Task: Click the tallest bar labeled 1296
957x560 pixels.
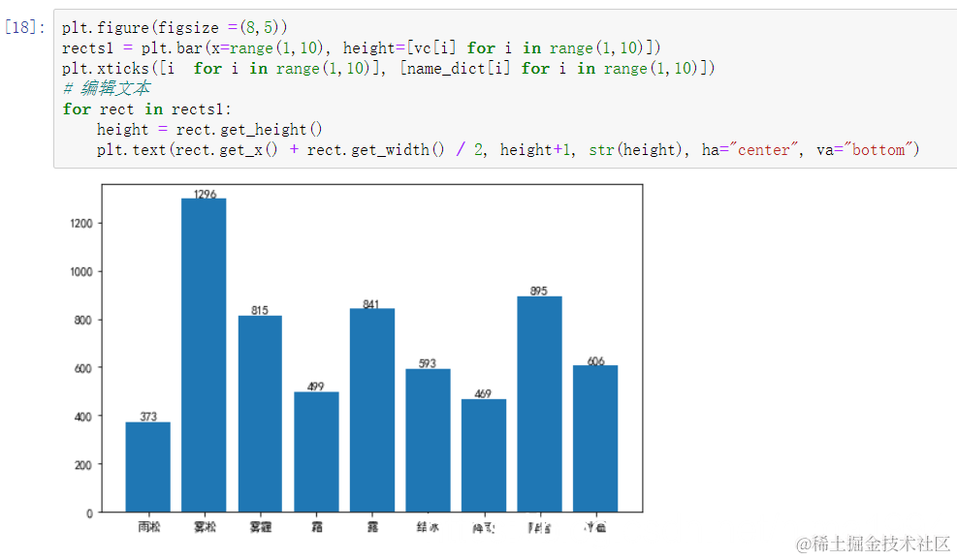Action: coord(204,355)
